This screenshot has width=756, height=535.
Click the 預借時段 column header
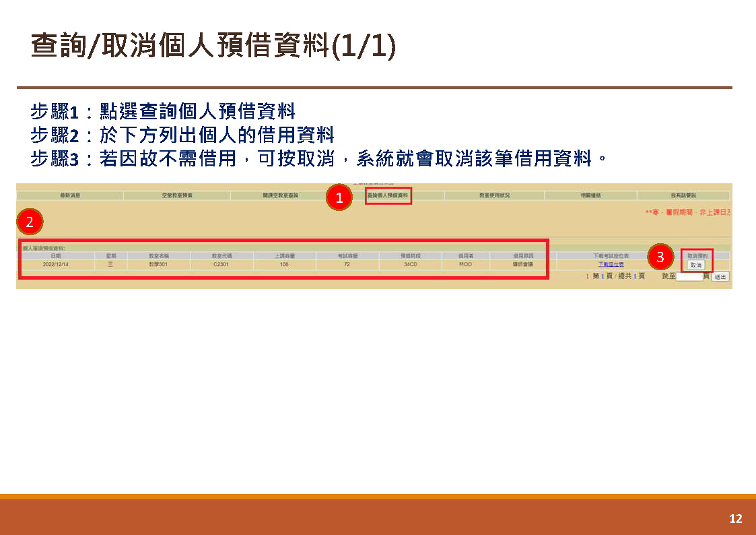[410, 255]
